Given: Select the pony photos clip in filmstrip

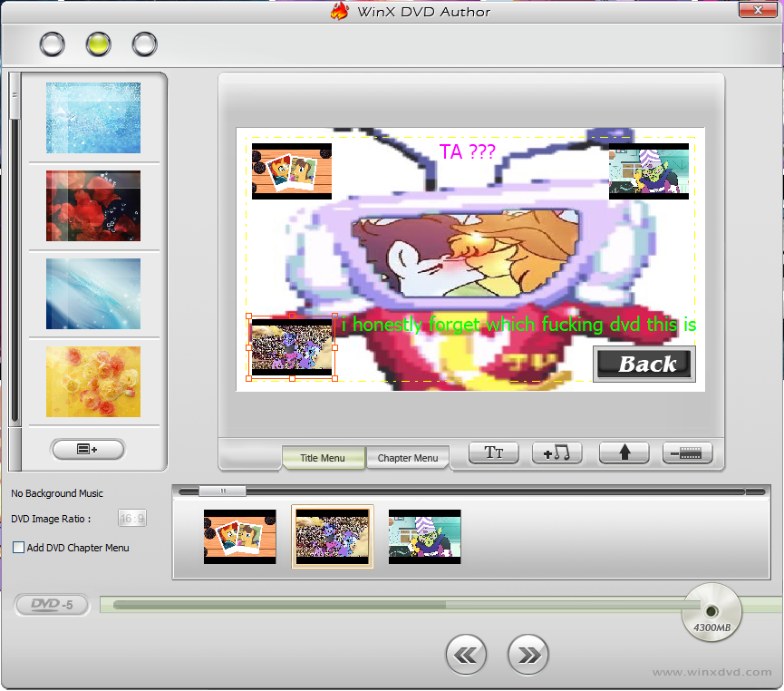Looking at the screenshot, I should point(240,537).
